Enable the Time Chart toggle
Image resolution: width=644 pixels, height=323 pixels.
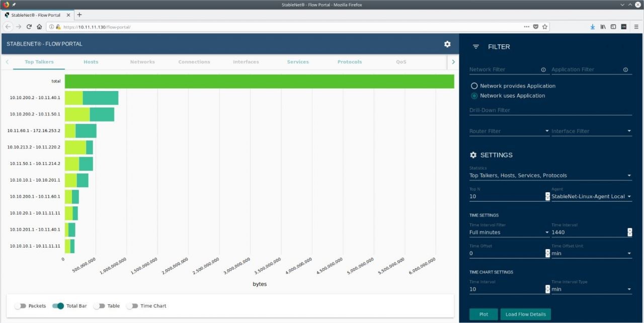tap(132, 306)
